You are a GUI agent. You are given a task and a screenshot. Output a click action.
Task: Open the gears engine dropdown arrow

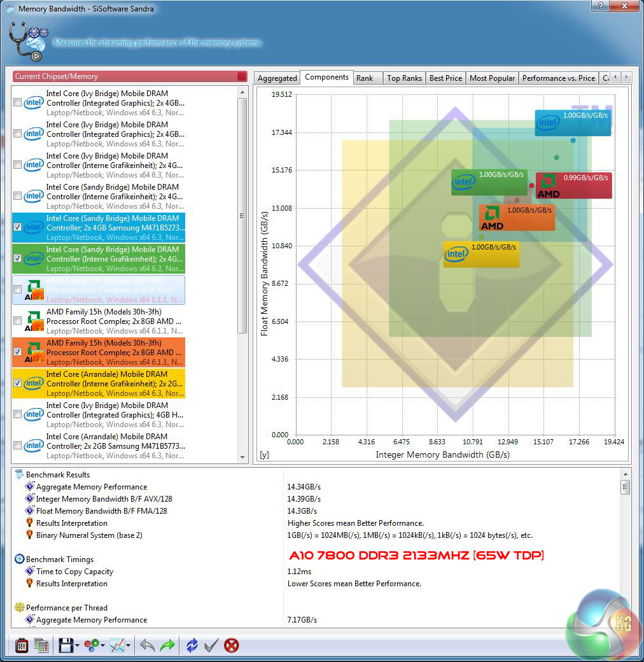tap(103, 645)
